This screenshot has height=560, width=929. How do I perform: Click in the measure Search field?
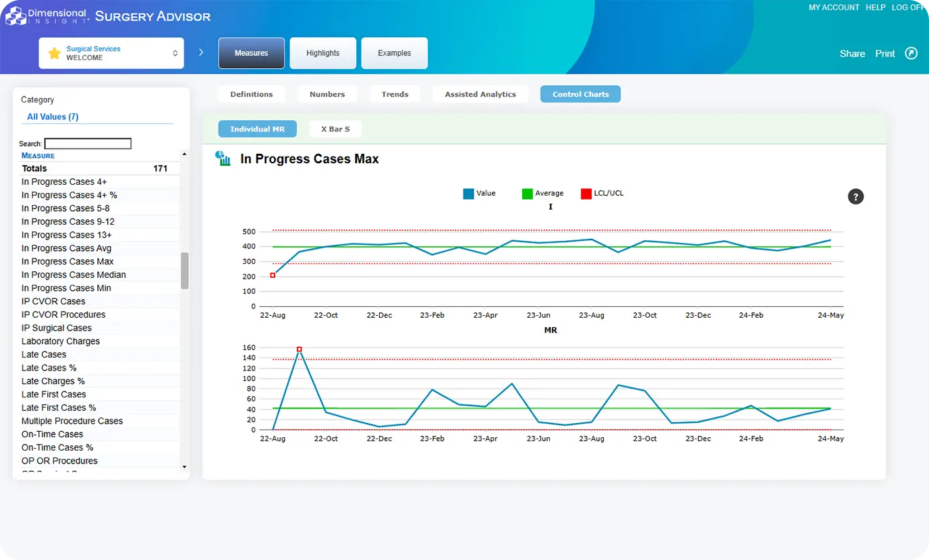pyautogui.click(x=88, y=144)
